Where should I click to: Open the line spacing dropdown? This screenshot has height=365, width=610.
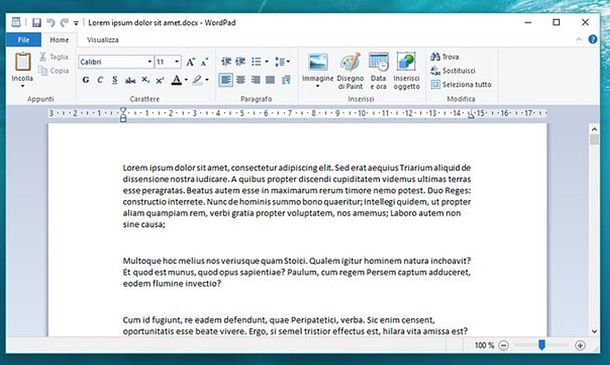tap(282, 61)
